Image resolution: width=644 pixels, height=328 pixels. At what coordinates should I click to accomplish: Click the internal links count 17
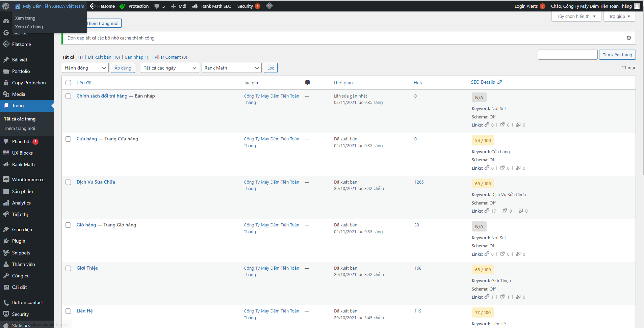[x=494, y=211]
